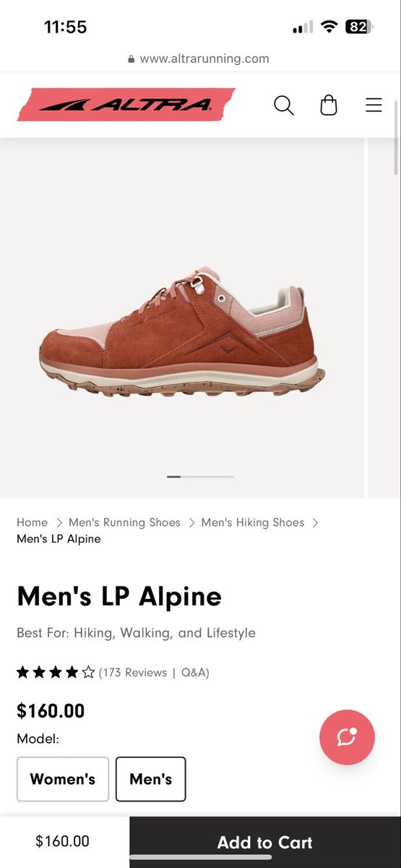Tap the Altra logo
The image size is (401, 868).
pos(126,105)
